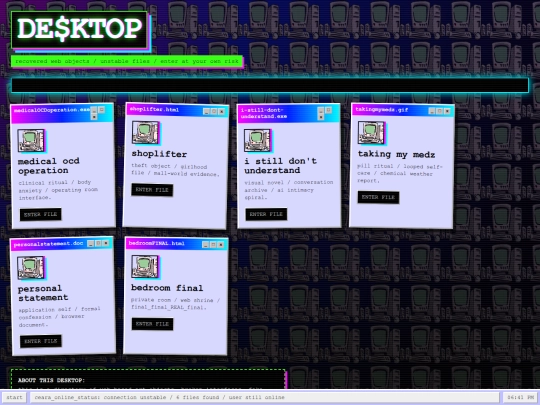
Task: Click the 'visual novel / conversation archive' description
Action: coord(289,190)
